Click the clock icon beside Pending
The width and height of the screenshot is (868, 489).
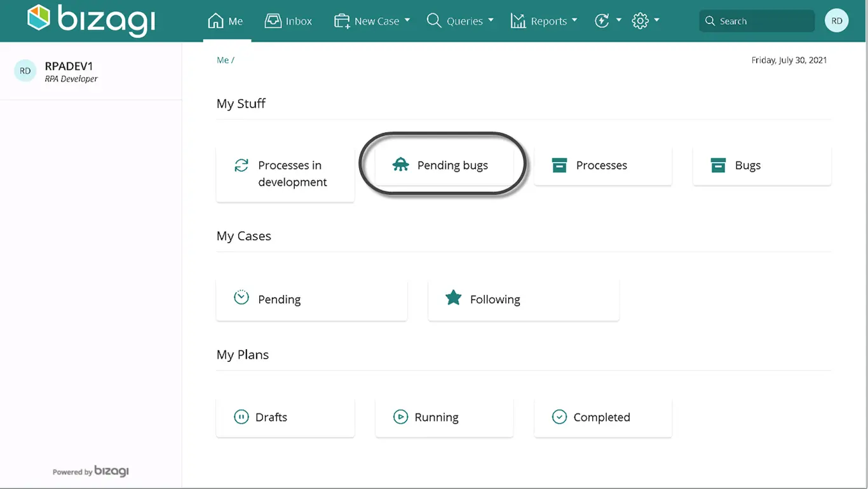pos(241,298)
